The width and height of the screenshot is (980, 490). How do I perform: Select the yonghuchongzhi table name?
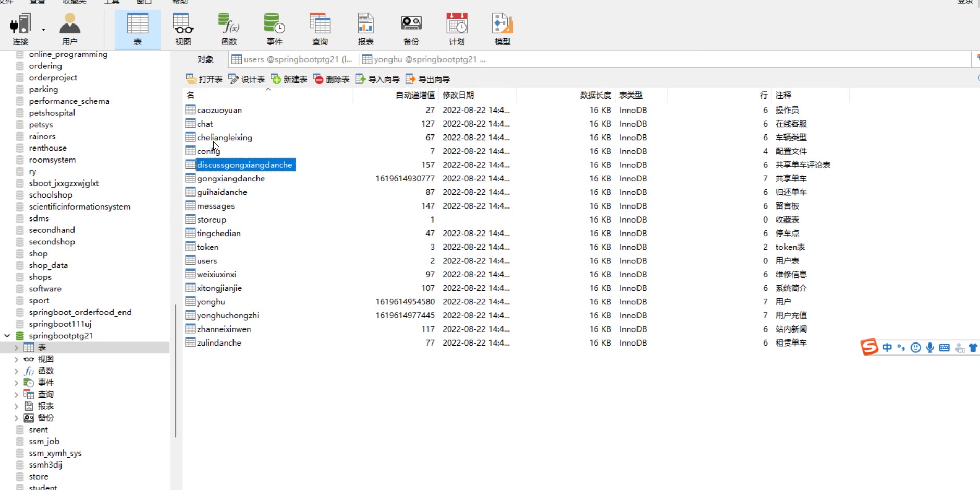tap(228, 315)
